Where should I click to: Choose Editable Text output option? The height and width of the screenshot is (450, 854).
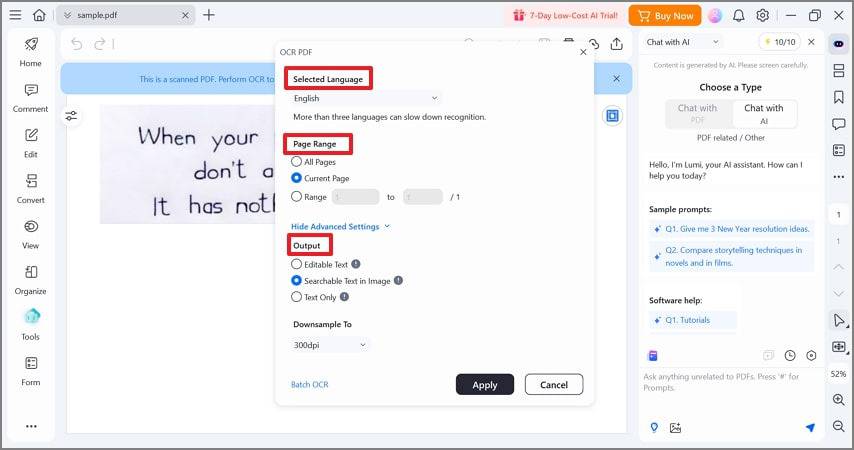point(296,264)
